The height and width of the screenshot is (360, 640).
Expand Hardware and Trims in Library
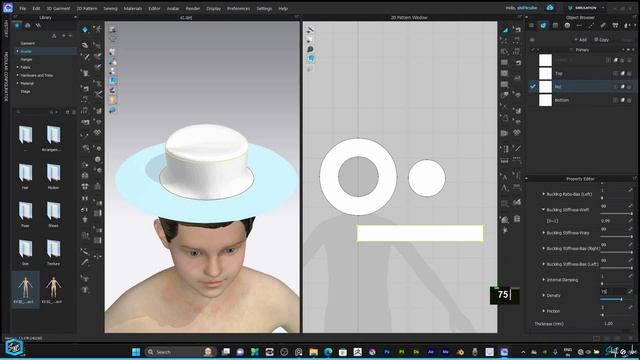click(18, 76)
